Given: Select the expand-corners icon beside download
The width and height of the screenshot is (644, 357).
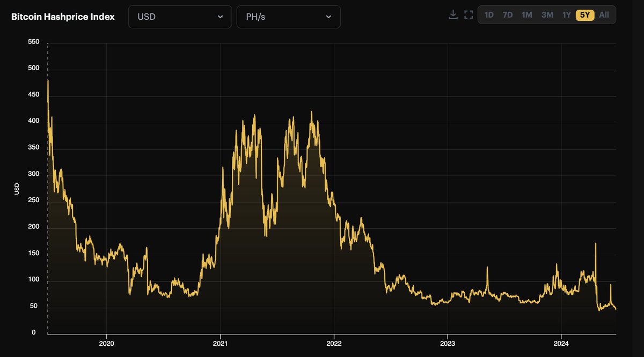Looking at the screenshot, I should 469,14.
